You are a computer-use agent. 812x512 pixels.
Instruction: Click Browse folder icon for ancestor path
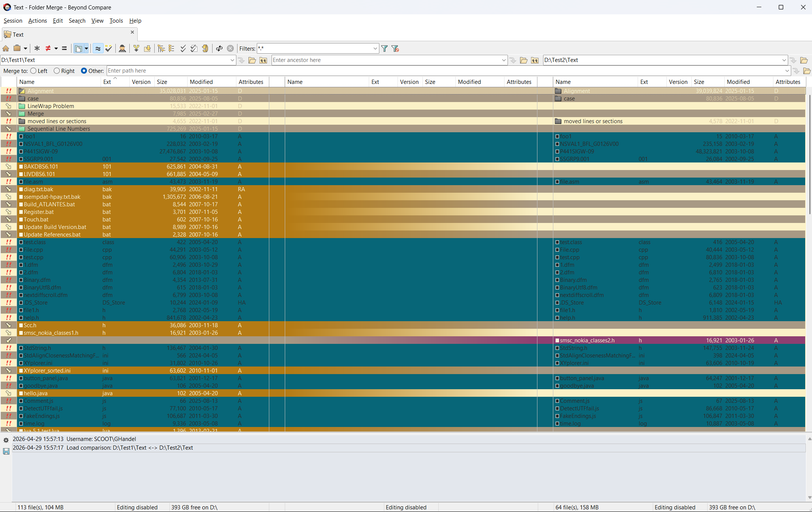point(524,60)
